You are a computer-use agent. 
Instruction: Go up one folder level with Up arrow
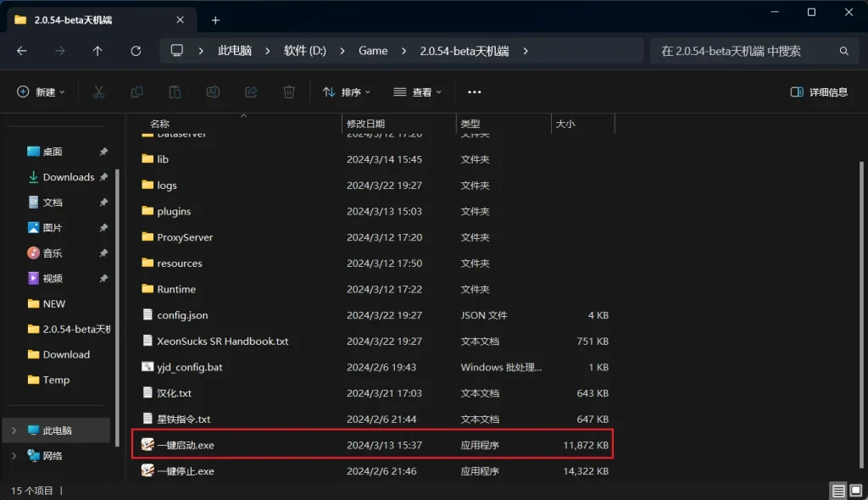click(x=97, y=51)
